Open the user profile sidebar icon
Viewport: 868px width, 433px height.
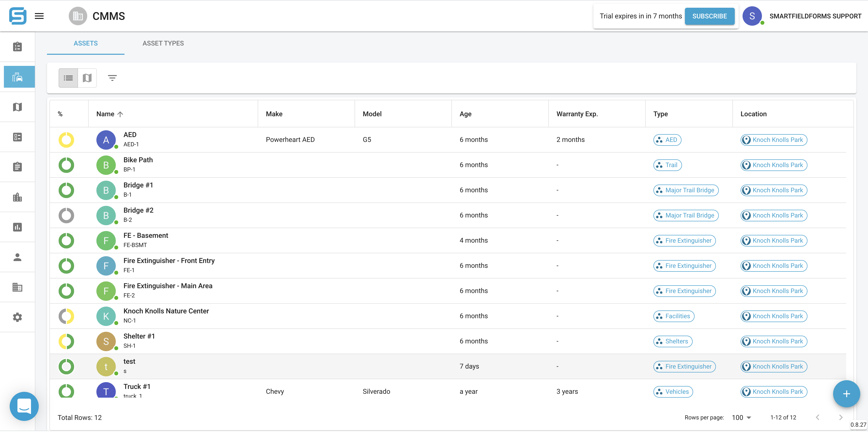17,257
